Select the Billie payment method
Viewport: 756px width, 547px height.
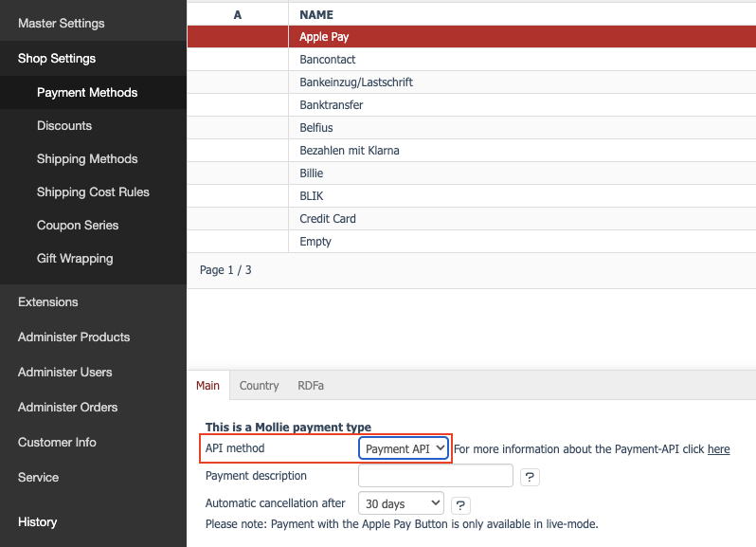pos(472,173)
